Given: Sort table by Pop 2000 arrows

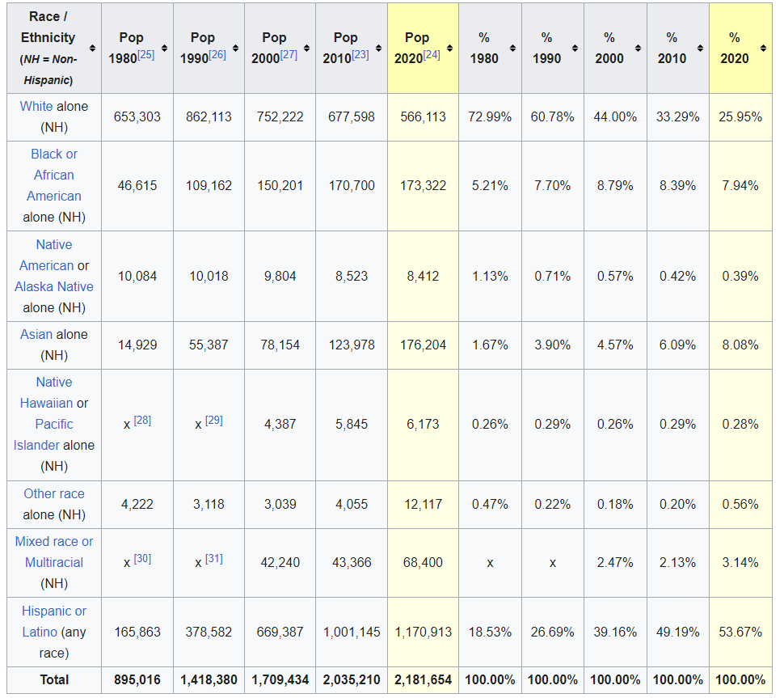Looking at the screenshot, I should 307,49.
